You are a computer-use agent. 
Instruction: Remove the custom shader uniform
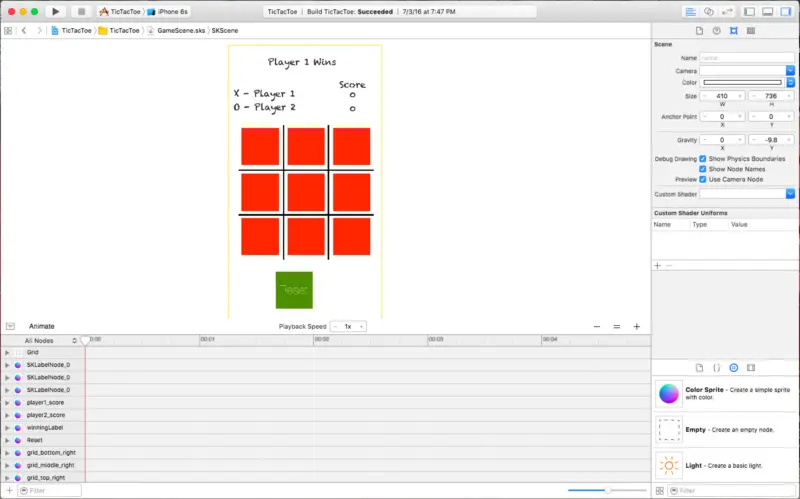pyautogui.click(x=669, y=266)
